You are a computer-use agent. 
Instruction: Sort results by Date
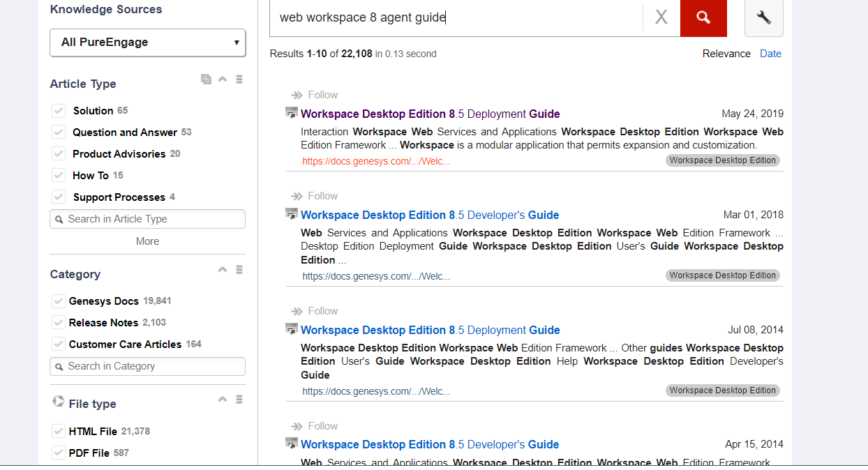(x=770, y=54)
